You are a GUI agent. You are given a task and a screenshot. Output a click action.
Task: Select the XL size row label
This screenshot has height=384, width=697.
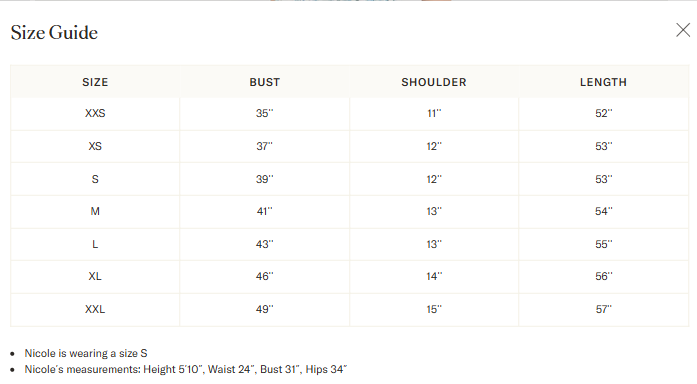(95, 276)
